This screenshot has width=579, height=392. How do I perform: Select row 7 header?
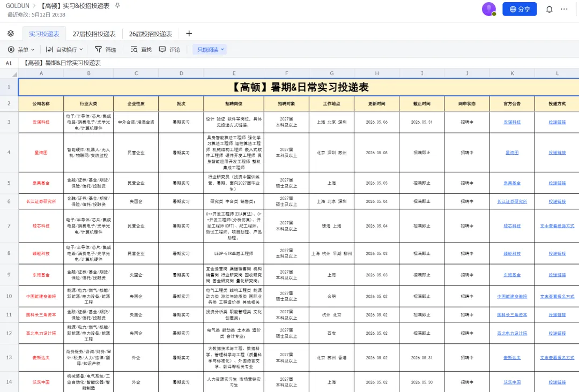(x=9, y=225)
